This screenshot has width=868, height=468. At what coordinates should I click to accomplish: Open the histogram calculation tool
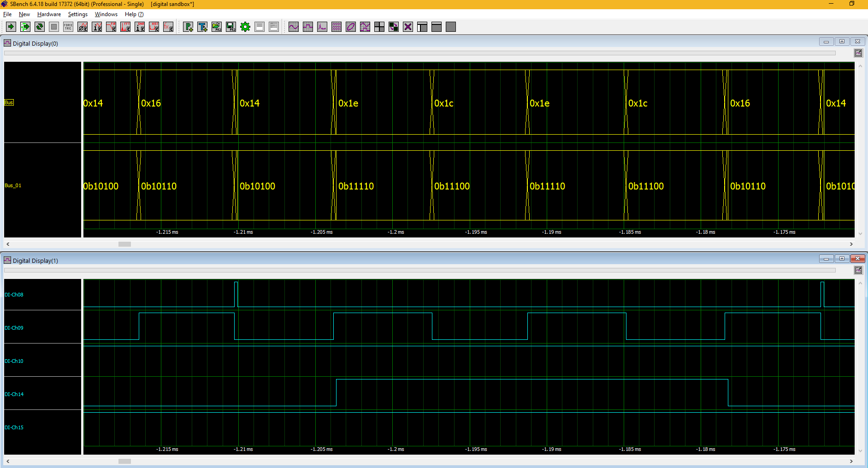(154, 27)
